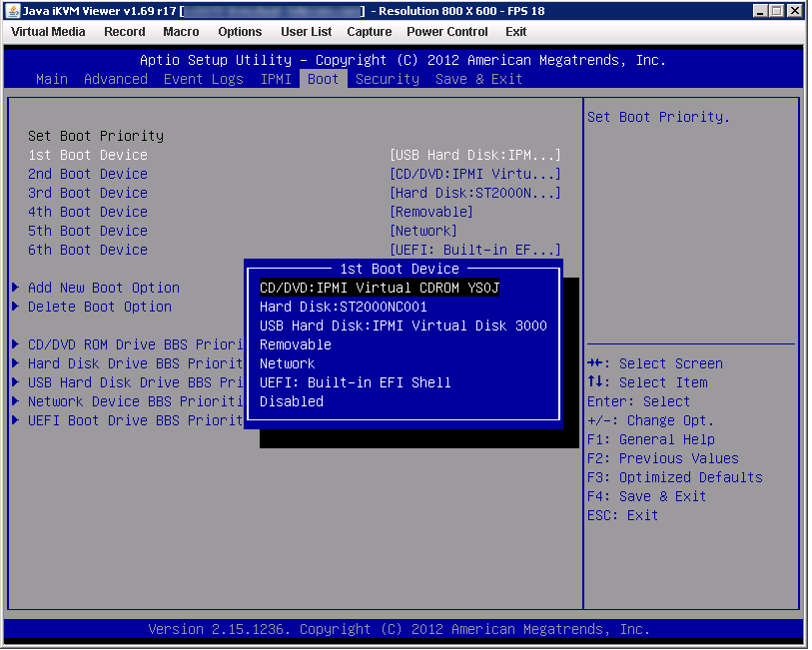
Task: Click arrow beside CD/DVD ROM Drive BBS
Action: tap(16, 344)
